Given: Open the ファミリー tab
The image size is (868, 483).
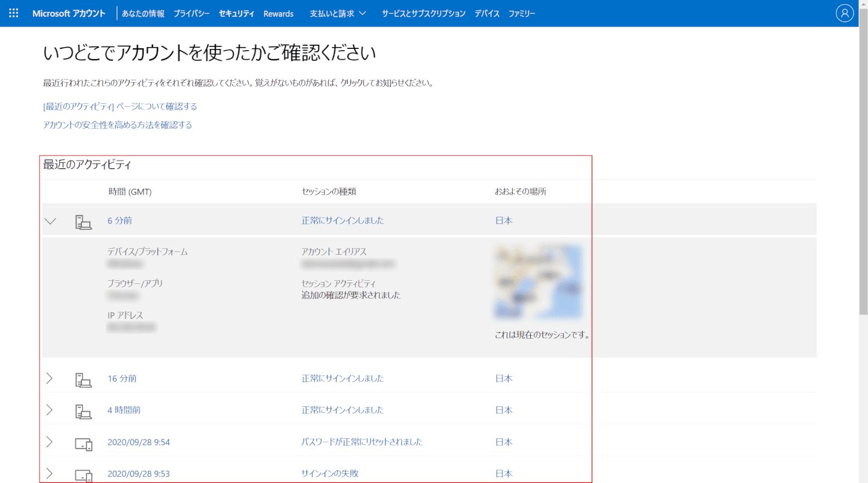Looking at the screenshot, I should tap(522, 13).
